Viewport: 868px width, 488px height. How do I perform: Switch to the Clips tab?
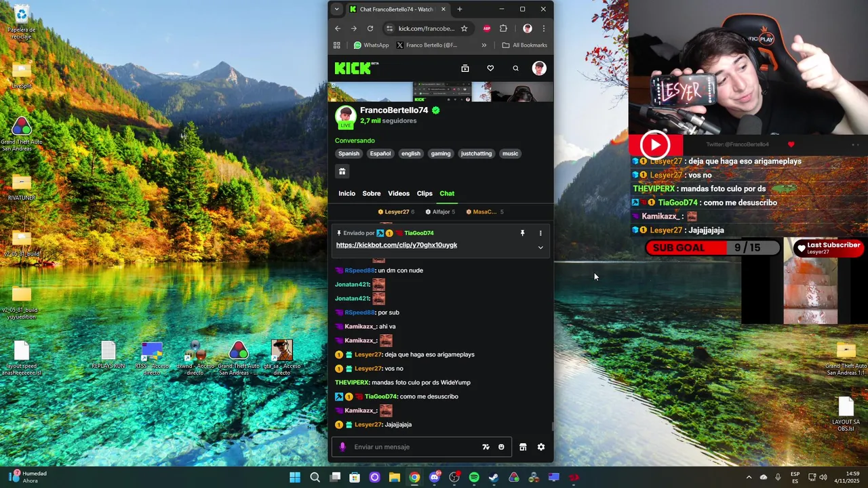[x=425, y=193]
